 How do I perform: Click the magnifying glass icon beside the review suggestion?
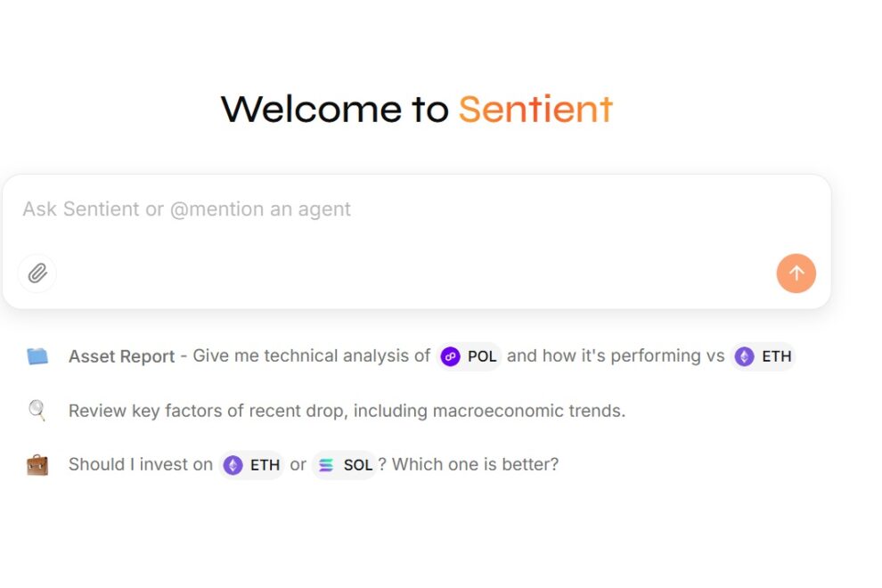[x=36, y=410]
